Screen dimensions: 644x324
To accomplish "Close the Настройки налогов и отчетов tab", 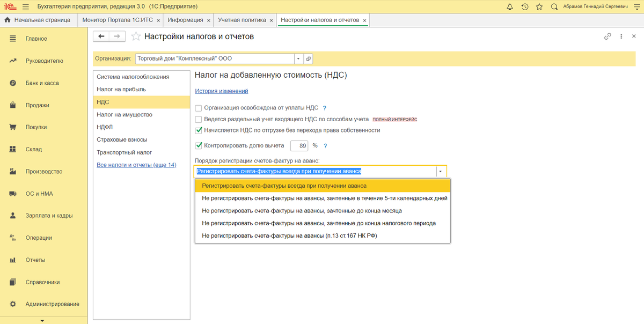I will pos(365,20).
